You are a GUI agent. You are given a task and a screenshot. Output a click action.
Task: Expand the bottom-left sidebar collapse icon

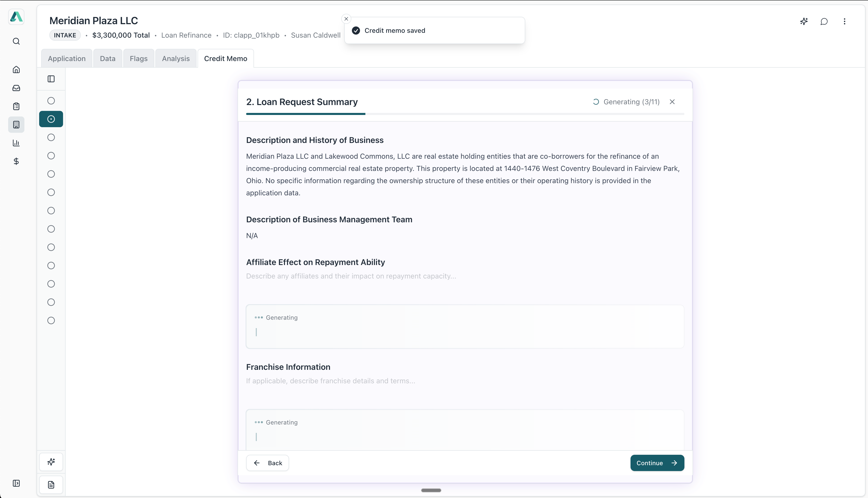click(16, 483)
